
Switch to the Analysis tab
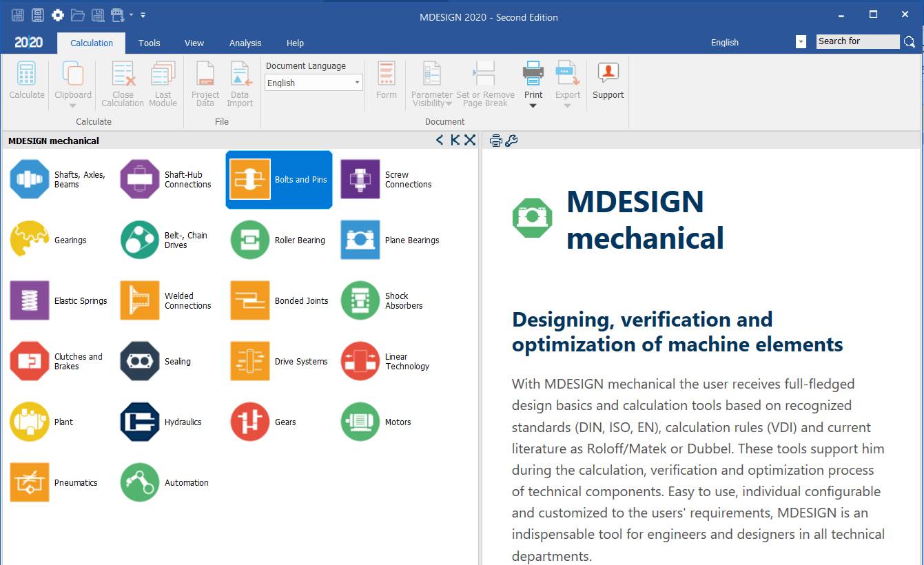point(245,43)
